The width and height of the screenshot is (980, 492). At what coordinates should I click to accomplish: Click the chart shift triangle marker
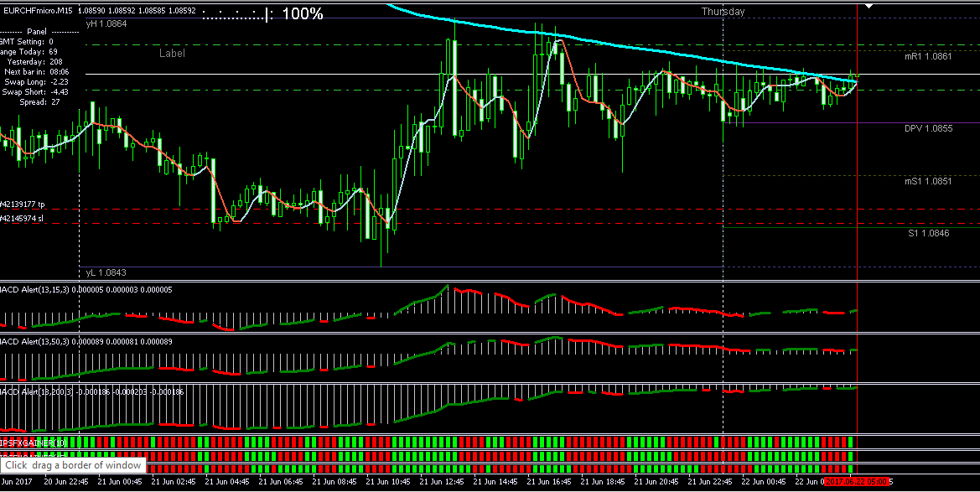pos(869,5)
